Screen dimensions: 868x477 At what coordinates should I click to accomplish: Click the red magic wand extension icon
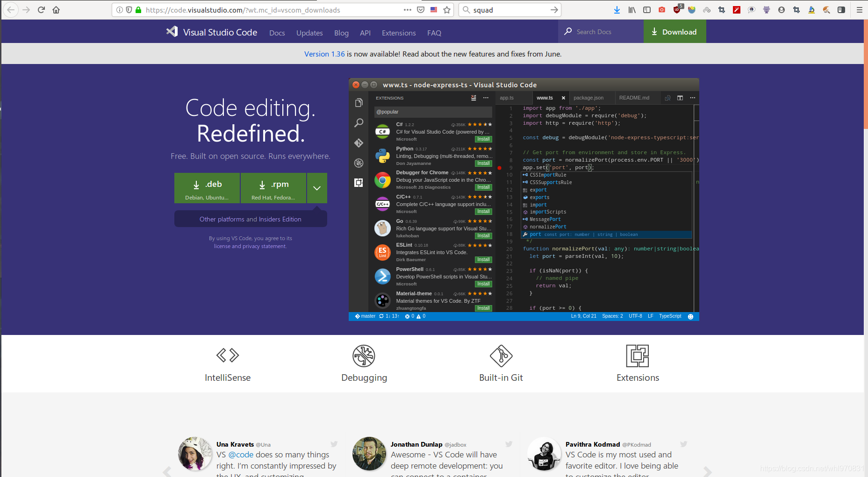[x=737, y=10]
